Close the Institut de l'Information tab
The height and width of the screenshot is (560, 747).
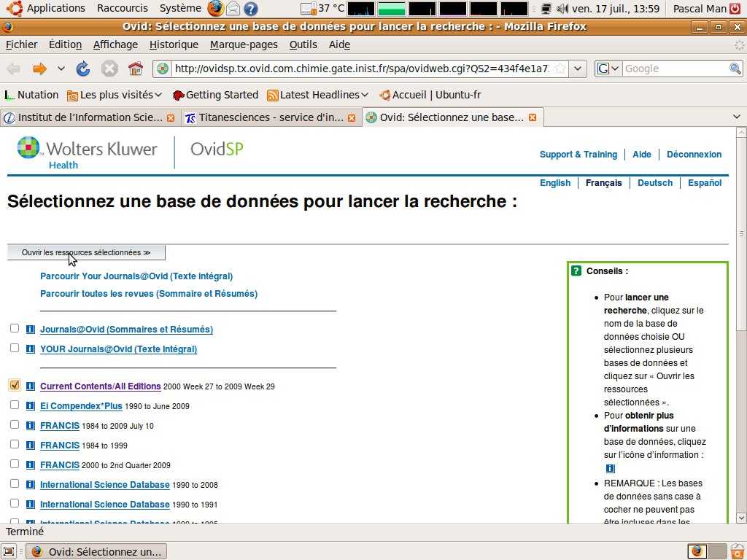click(x=171, y=117)
